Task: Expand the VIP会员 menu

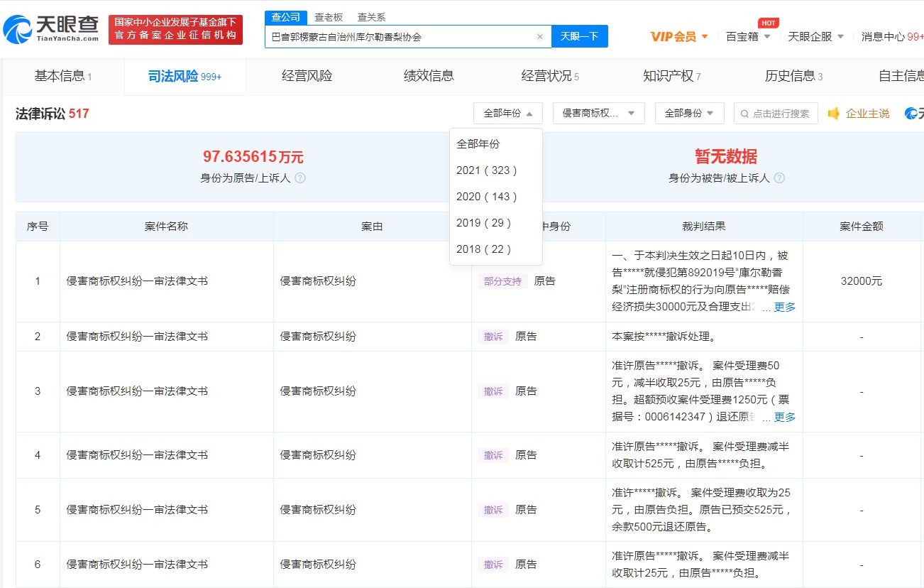Action: point(679,36)
